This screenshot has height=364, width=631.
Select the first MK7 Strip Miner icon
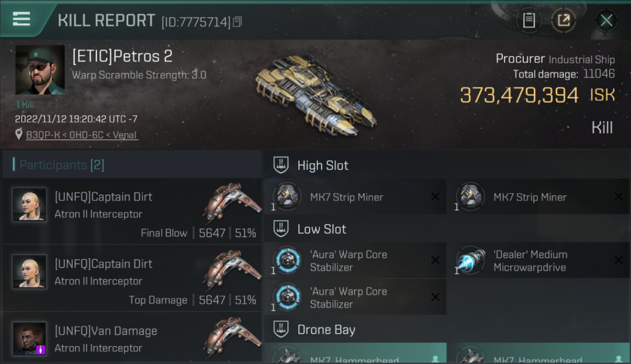pos(286,197)
